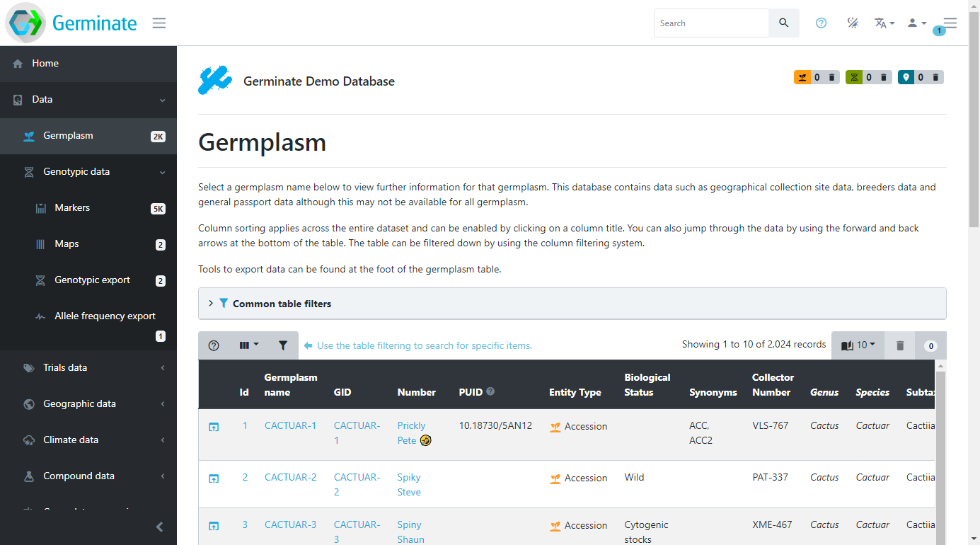Clear the marked germplasm trash icon
This screenshot has width=980, height=545.
click(831, 78)
